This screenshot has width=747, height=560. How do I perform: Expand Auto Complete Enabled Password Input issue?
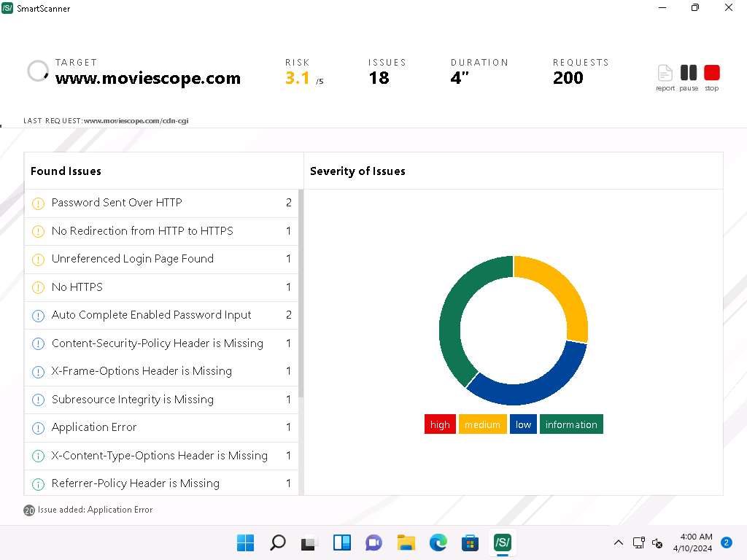(151, 315)
